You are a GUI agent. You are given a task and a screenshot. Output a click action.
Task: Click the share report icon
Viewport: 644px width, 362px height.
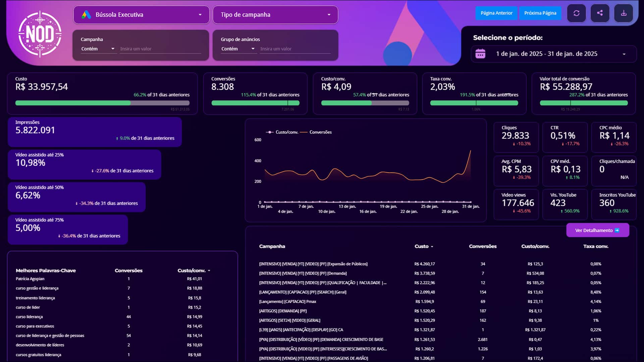(x=600, y=13)
